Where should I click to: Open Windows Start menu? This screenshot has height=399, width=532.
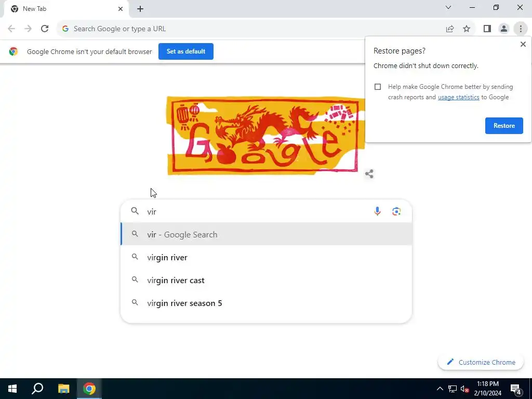[12, 389]
